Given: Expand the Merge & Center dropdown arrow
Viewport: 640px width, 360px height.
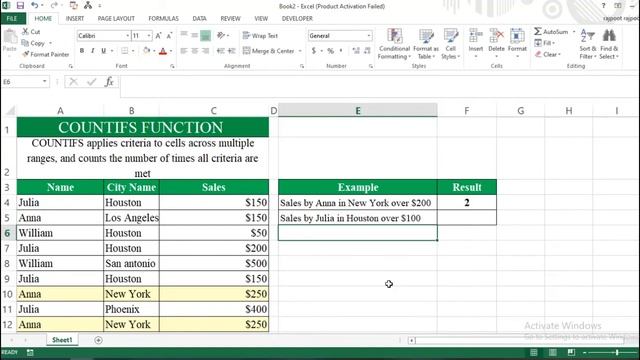Looking at the screenshot, I should click(x=300, y=51).
